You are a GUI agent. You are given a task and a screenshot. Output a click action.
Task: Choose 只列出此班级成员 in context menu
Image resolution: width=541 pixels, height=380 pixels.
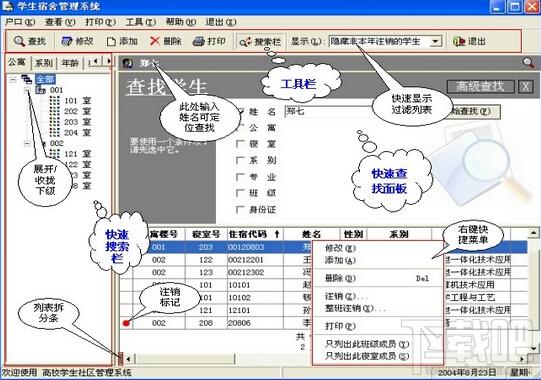(x=377, y=344)
